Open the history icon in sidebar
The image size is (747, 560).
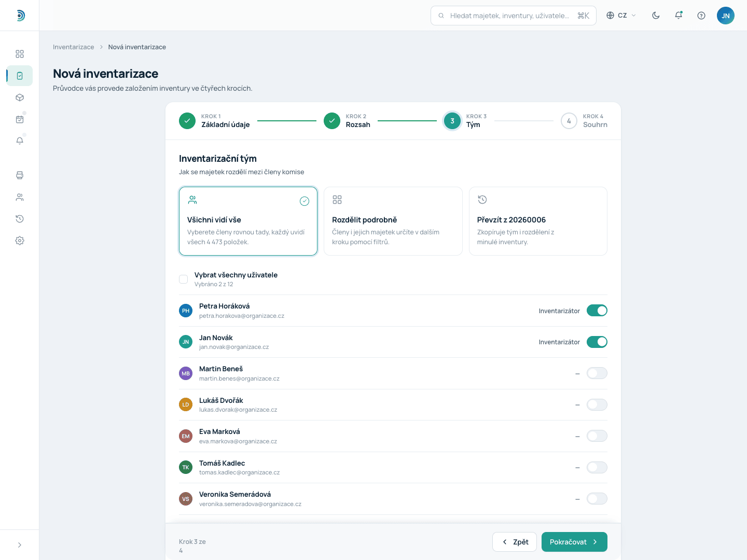(x=20, y=219)
